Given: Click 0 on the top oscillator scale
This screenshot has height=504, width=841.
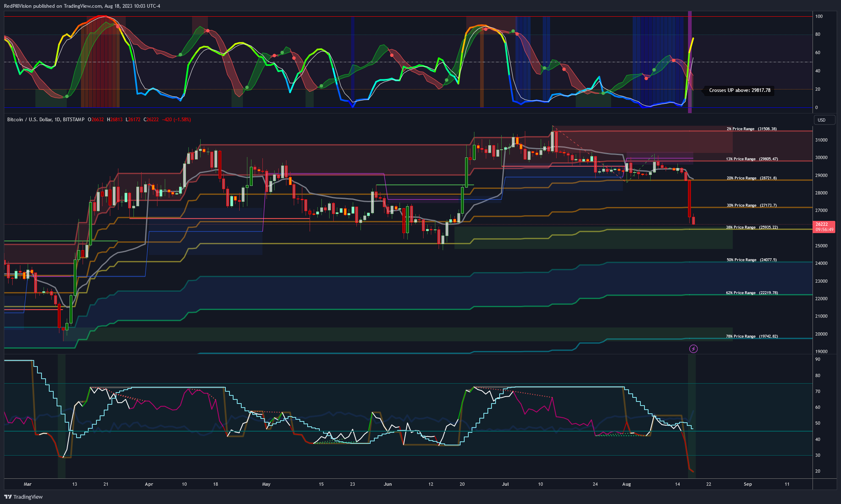Looking at the screenshot, I should (x=816, y=108).
